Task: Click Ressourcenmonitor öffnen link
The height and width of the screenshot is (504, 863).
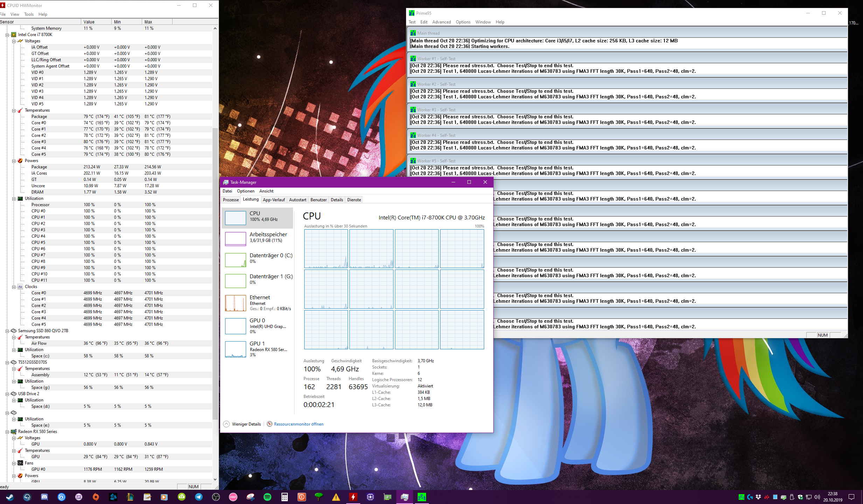Action: click(x=298, y=424)
